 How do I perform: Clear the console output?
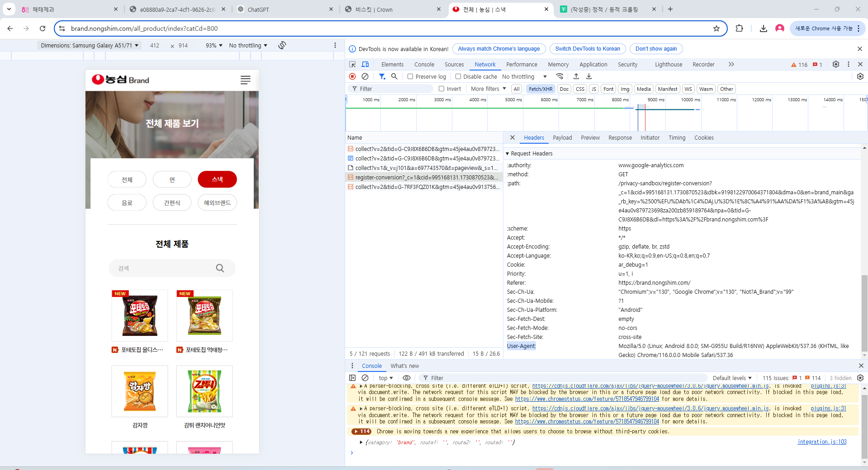coord(365,378)
